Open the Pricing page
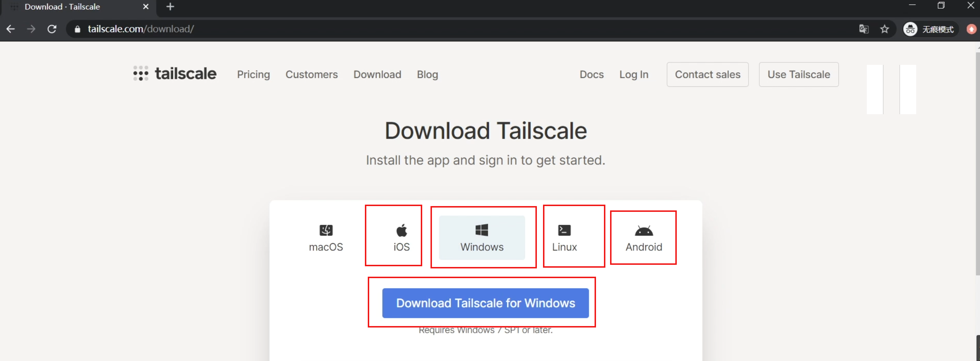 253,75
